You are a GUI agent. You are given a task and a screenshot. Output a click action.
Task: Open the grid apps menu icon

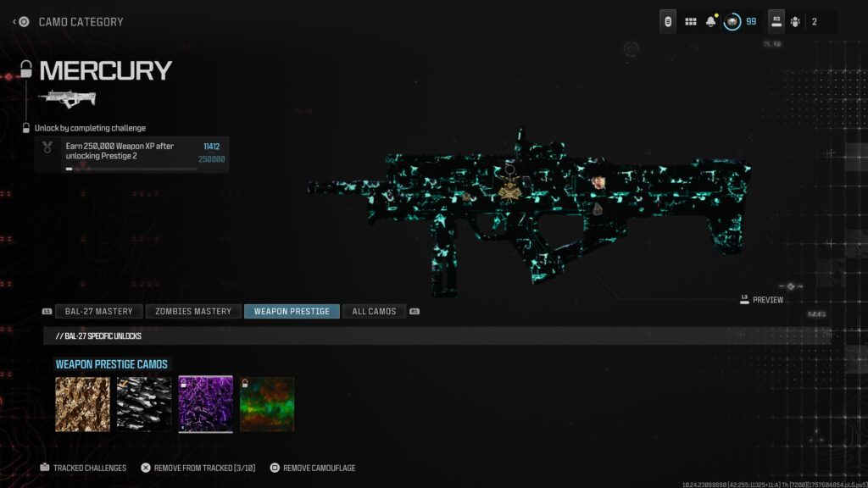[x=690, y=21]
